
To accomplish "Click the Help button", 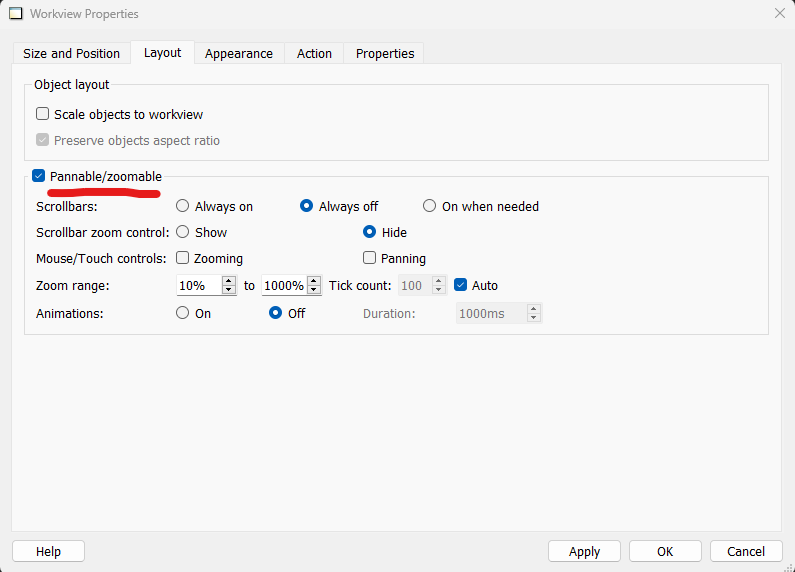I will point(48,551).
